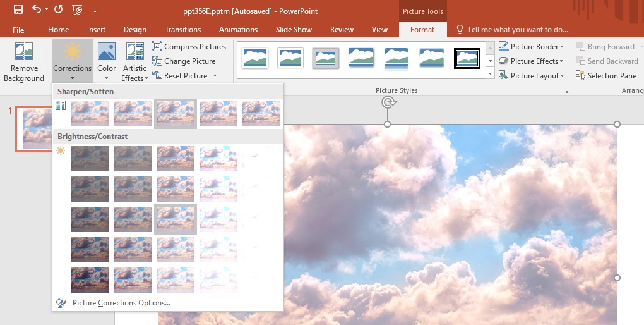The image size is (644, 325).
Task: Select the Soften 50% thumbnail
Action: [90, 114]
